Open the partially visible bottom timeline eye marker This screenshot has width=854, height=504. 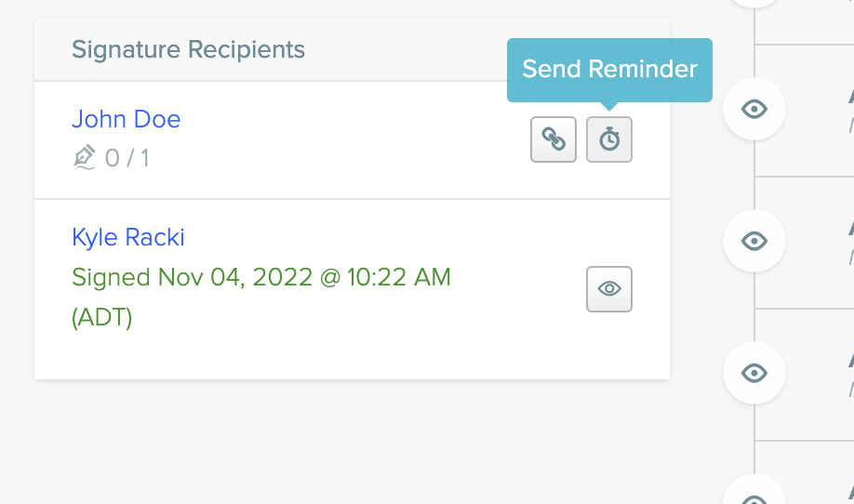754,492
